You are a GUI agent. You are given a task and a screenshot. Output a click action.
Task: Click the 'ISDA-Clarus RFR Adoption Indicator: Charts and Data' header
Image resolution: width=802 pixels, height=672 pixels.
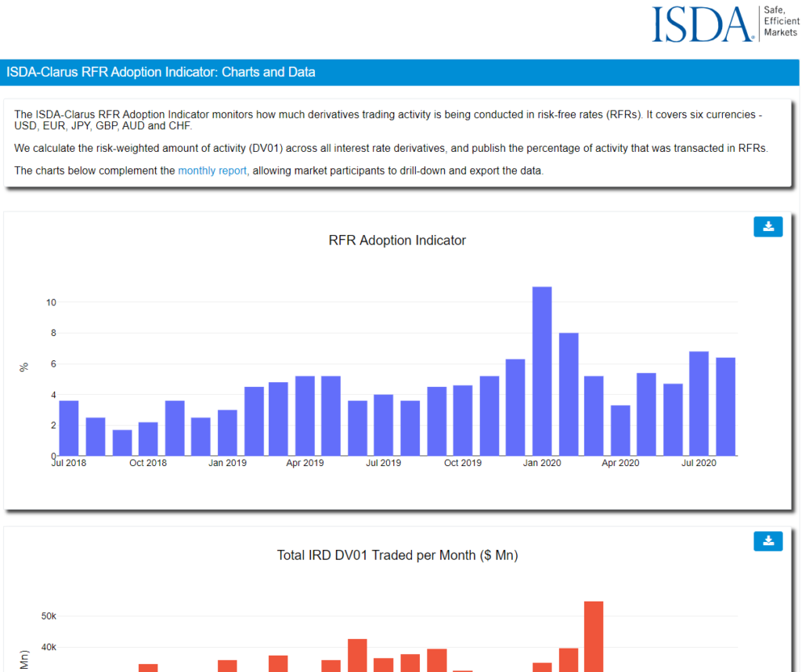tap(161, 72)
